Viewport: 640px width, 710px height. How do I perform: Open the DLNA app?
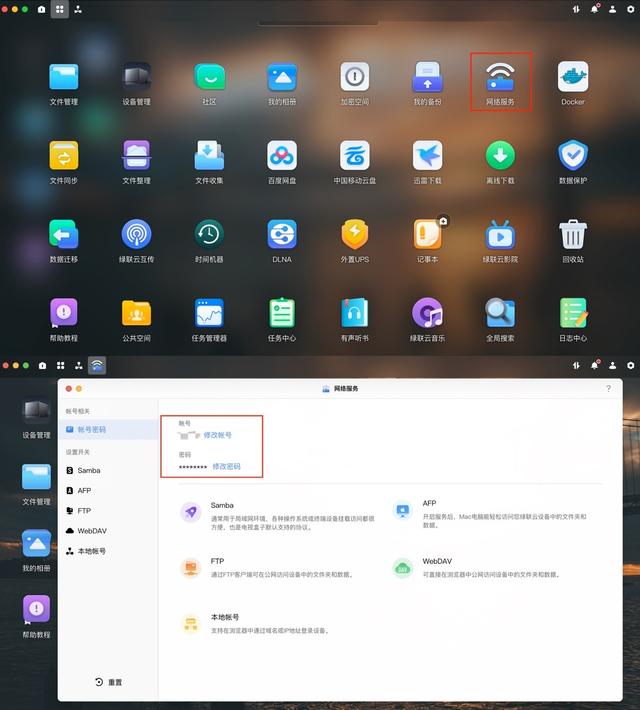tap(282, 240)
